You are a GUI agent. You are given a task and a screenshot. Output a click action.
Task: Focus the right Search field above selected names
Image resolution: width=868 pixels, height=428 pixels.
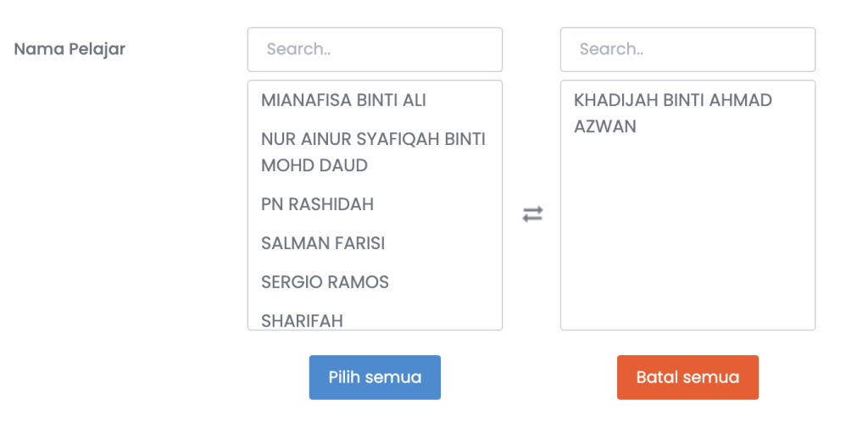[687, 49]
